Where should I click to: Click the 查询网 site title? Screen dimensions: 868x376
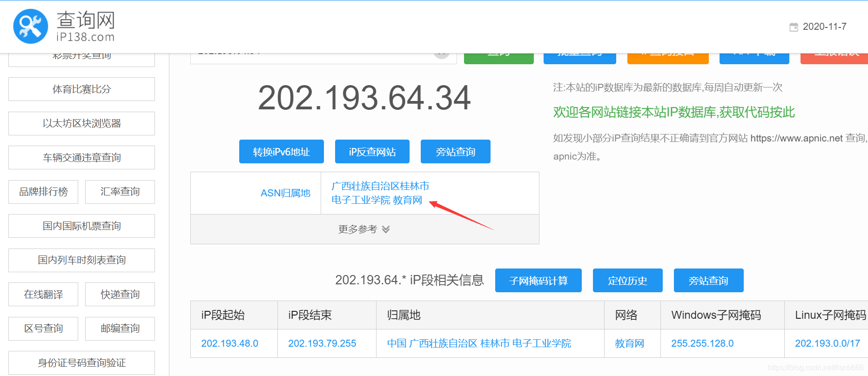(x=86, y=20)
